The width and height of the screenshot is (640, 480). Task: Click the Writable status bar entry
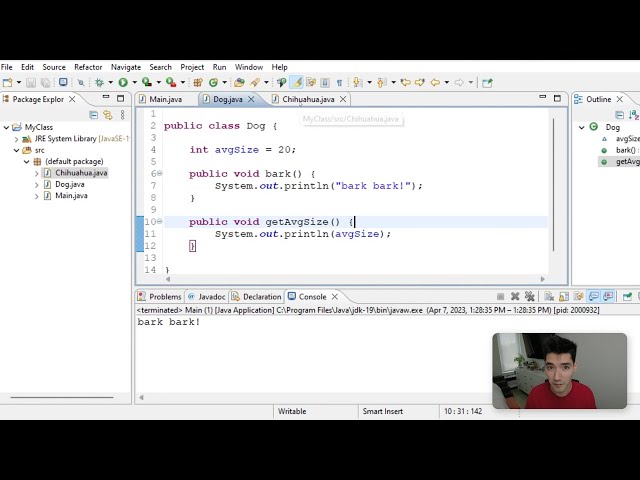point(292,411)
